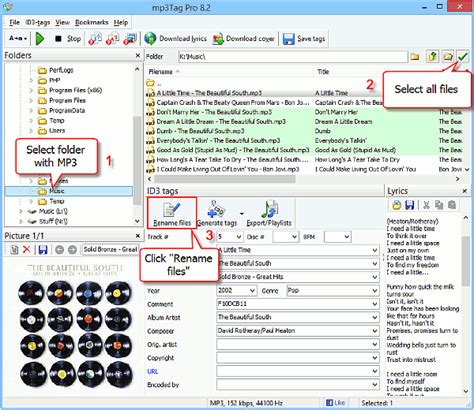Open the Composer field dropdown arrow

click(375, 331)
